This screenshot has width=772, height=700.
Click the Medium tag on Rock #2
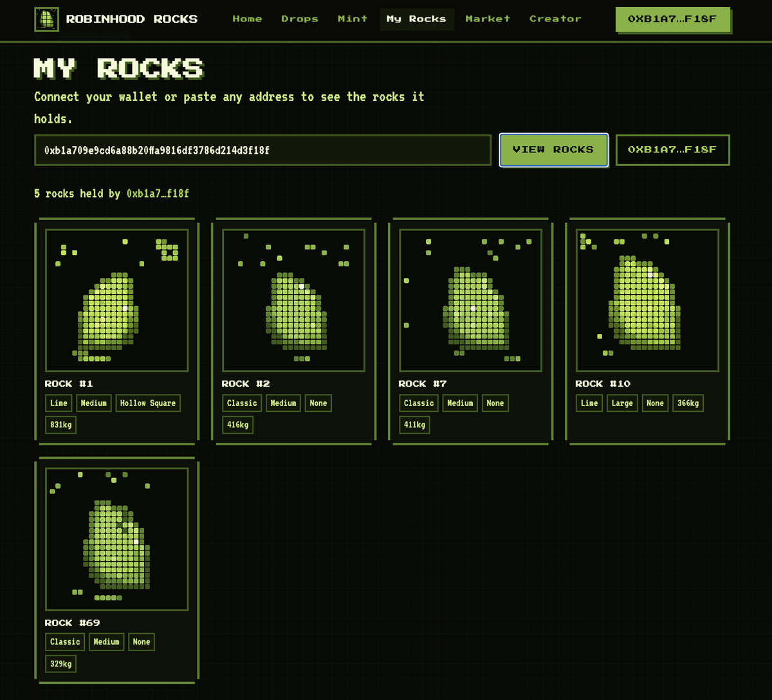pyautogui.click(x=284, y=403)
